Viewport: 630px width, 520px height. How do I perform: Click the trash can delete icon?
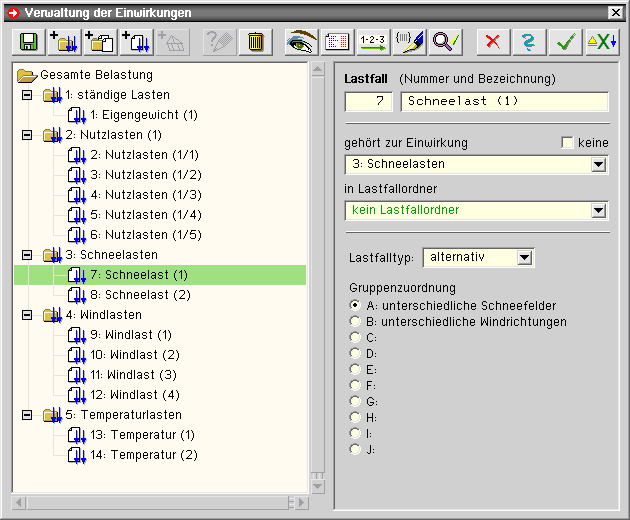[256, 42]
